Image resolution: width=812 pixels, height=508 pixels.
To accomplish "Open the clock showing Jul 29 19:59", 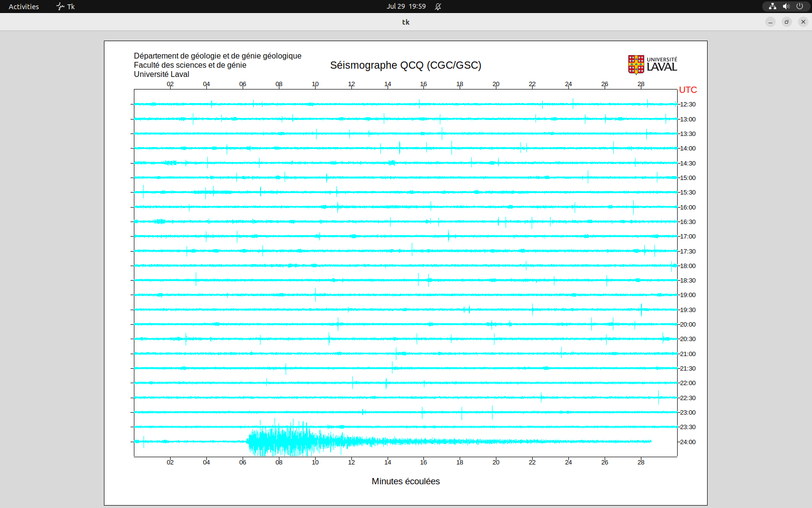I will coord(406,6).
